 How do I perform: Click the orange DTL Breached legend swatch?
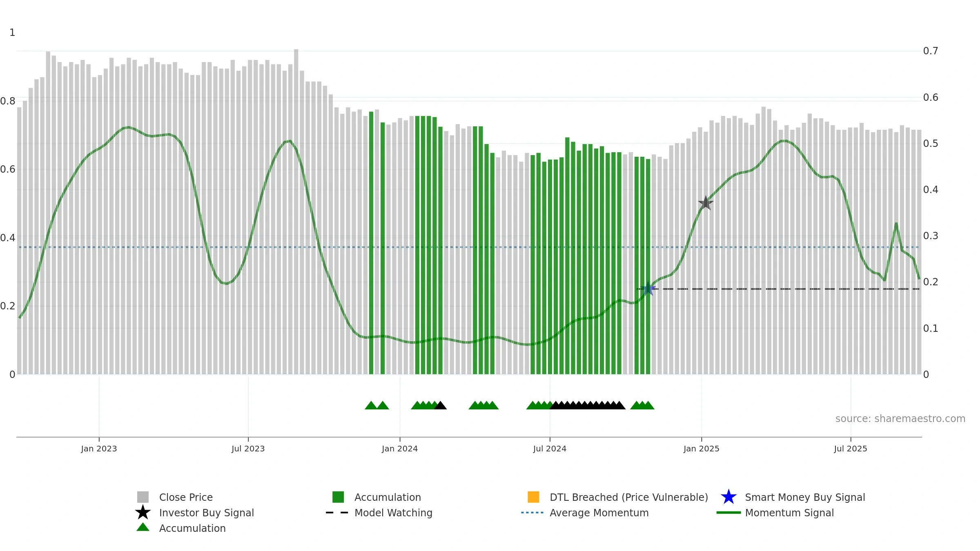click(x=533, y=497)
